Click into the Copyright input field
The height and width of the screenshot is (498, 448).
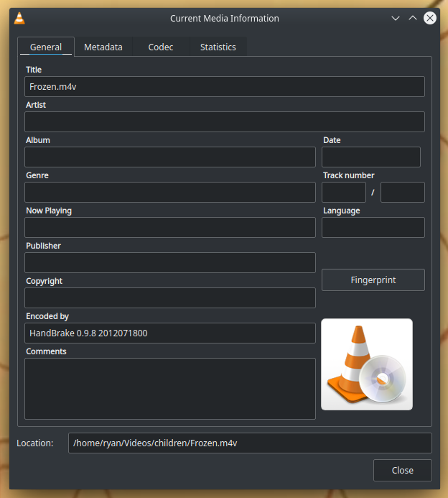(x=170, y=298)
